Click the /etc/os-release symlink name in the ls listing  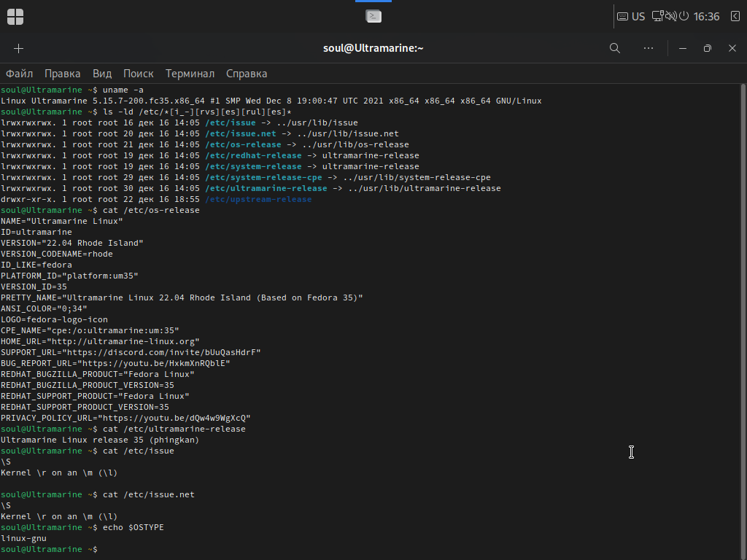(243, 145)
